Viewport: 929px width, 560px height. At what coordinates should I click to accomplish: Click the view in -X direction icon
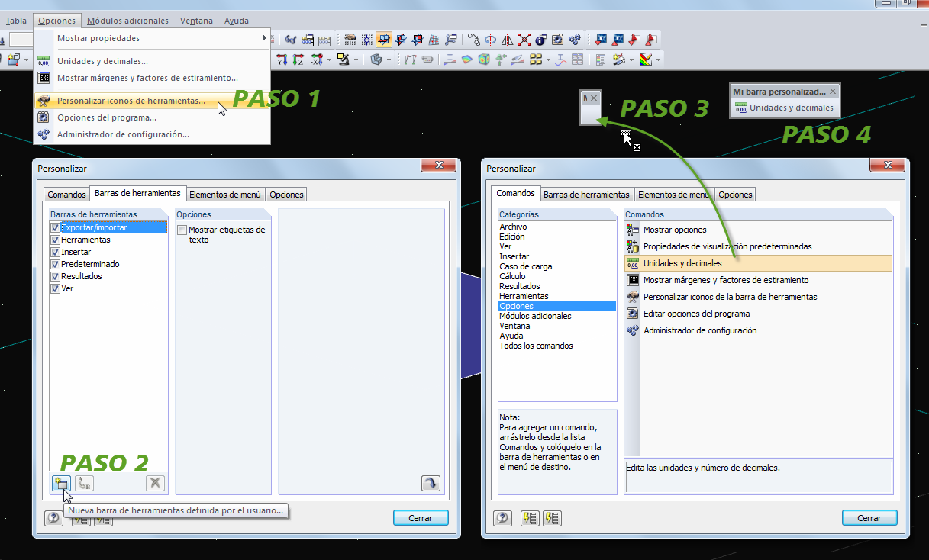[x=315, y=60]
